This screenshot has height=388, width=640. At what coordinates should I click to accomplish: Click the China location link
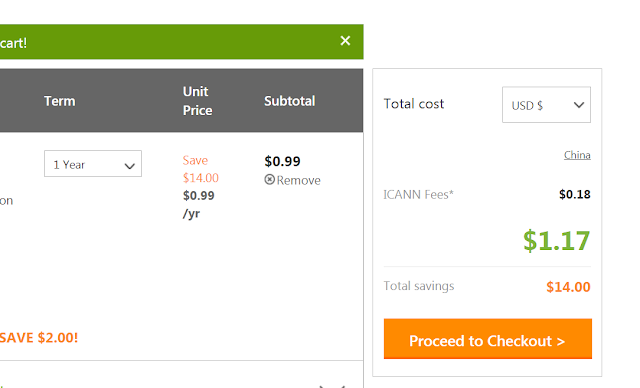[577, 155]
